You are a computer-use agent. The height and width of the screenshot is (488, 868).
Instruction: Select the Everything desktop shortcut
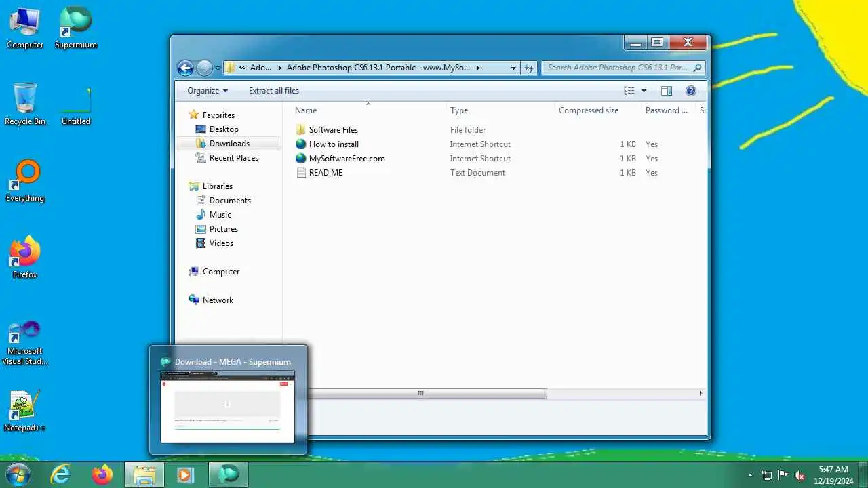click(x=25, y=181)
